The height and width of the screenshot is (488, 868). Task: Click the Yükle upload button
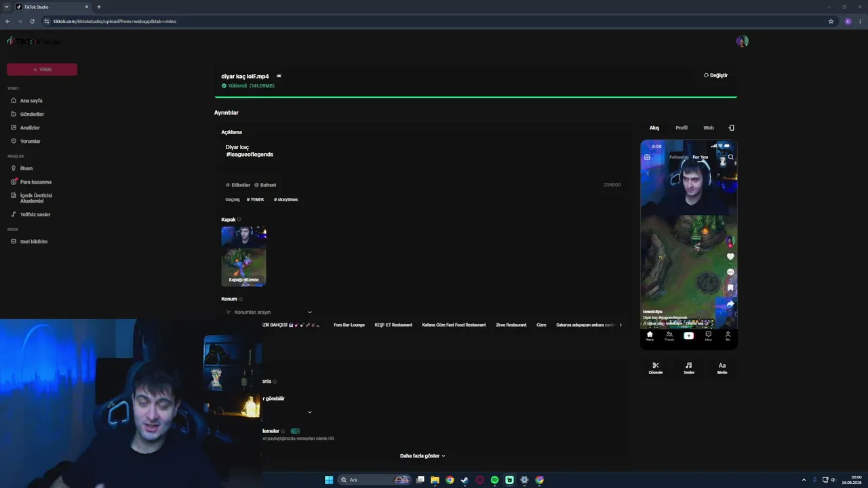[42, 69]
